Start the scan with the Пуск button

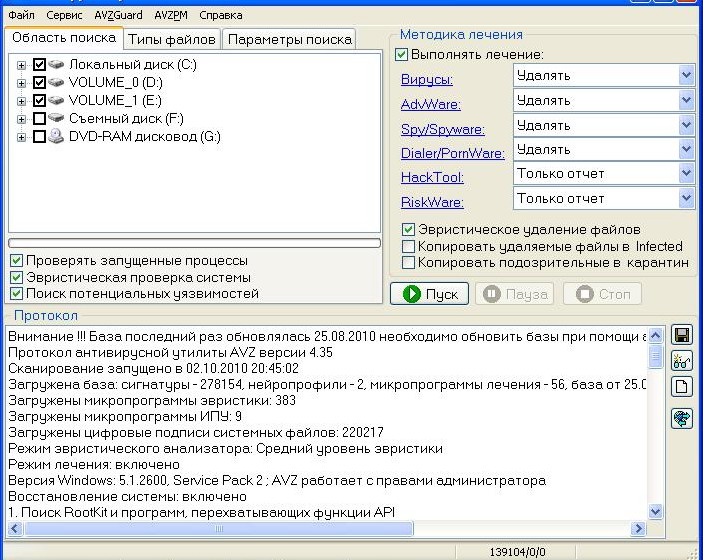(x=430, y=294)
